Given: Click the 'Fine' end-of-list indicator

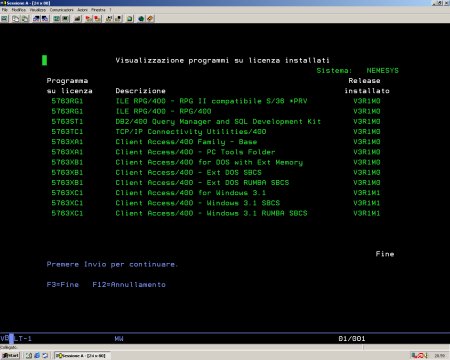Looking at the screenshot, I should point(385,254).
